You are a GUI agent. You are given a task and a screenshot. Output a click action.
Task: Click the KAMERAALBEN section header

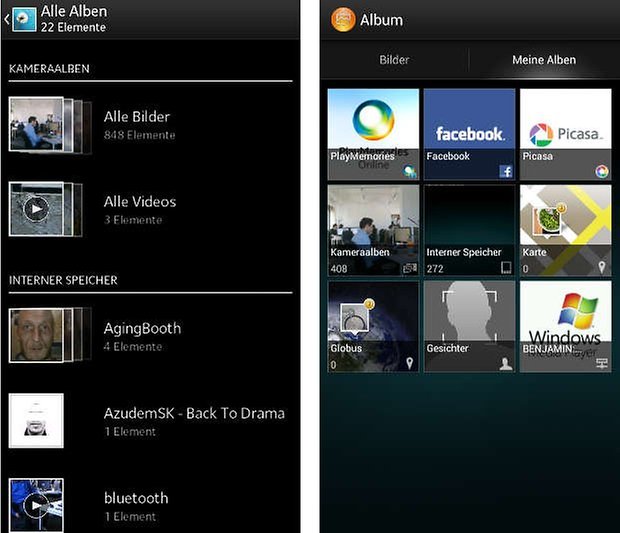[x=49, y=69]
